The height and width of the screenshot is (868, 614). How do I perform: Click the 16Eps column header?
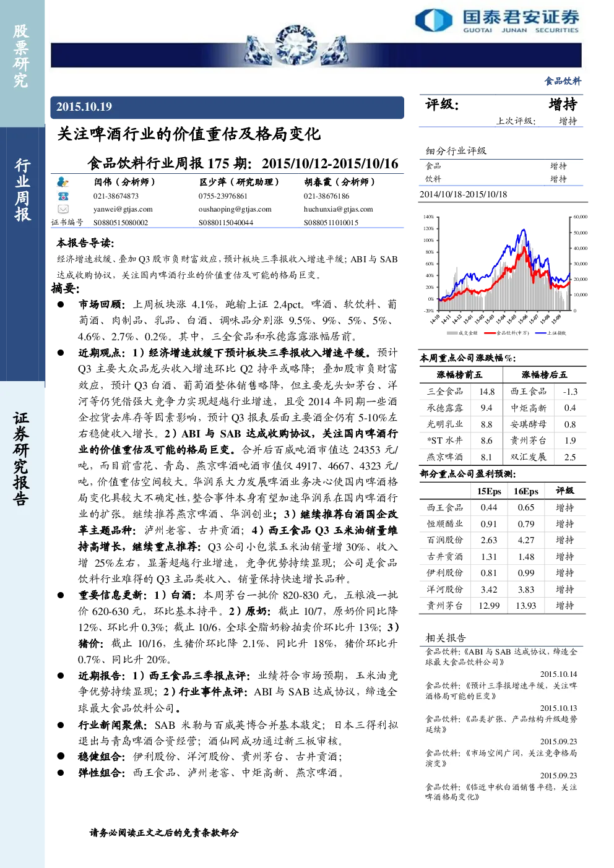point(526,491)
